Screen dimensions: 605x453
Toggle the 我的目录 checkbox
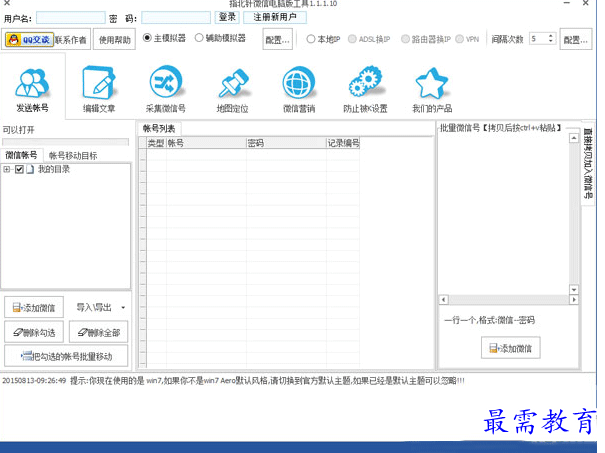pos(19,169)
